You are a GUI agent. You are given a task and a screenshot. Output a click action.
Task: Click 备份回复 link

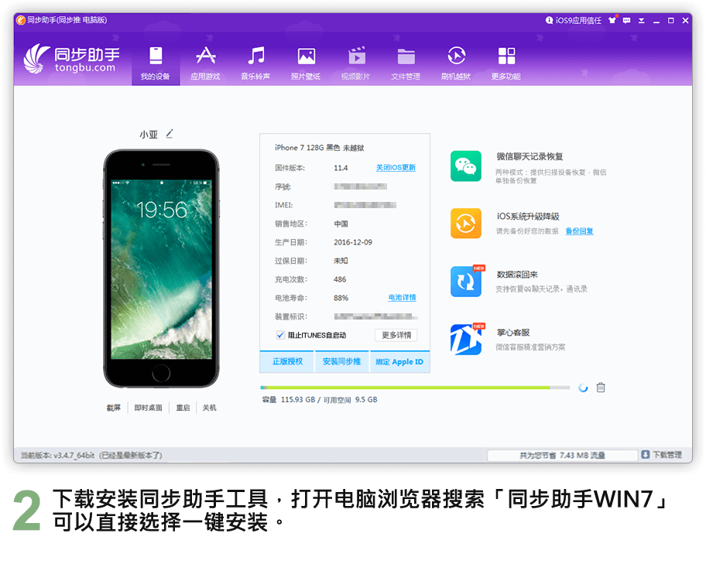click(579, 231)
